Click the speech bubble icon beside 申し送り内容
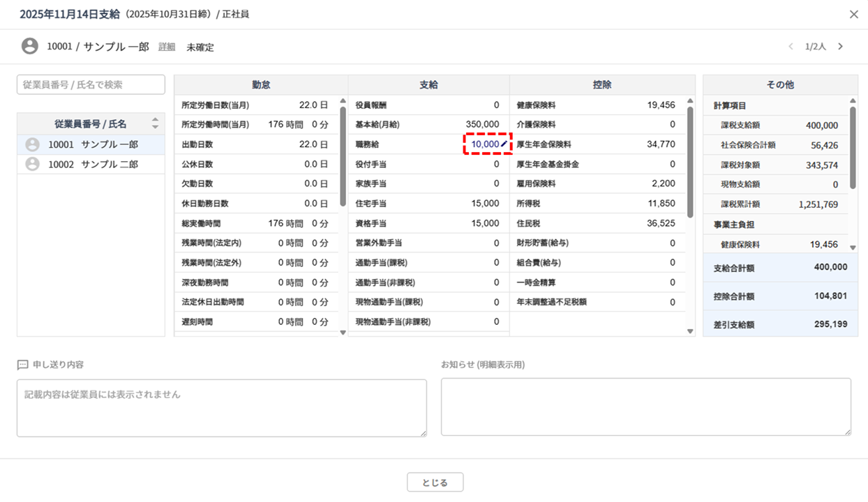 [23, 365]
